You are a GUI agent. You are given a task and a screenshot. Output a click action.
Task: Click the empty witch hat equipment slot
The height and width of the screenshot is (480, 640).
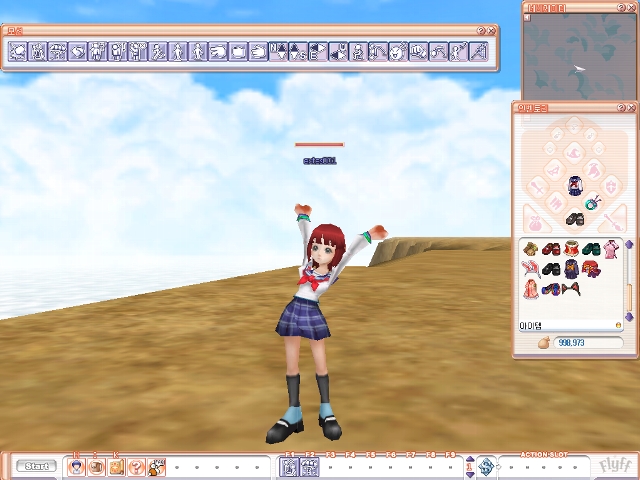[x=574, y=153]
